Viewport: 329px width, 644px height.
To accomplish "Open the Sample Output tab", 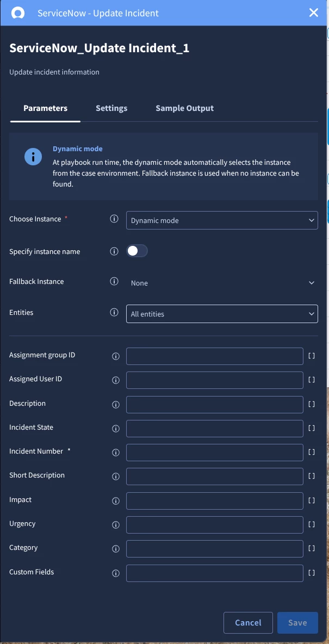I will (184, 108).
